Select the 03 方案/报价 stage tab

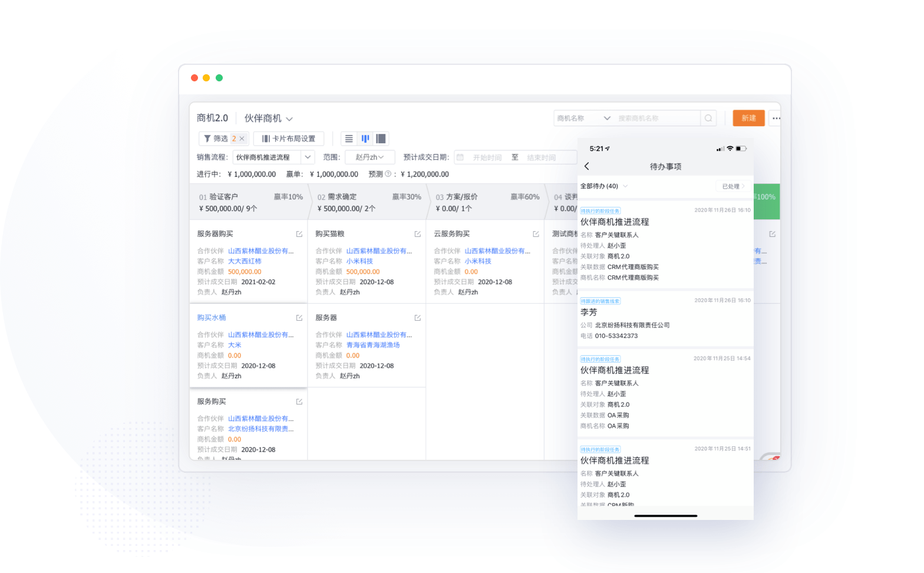tap(486, 202)
